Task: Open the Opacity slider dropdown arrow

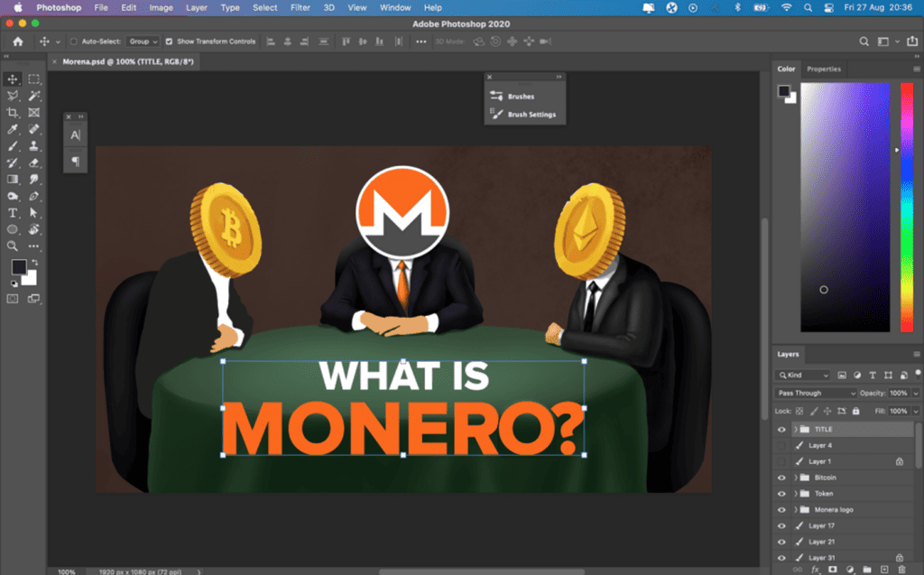Action: pos(916,394)
